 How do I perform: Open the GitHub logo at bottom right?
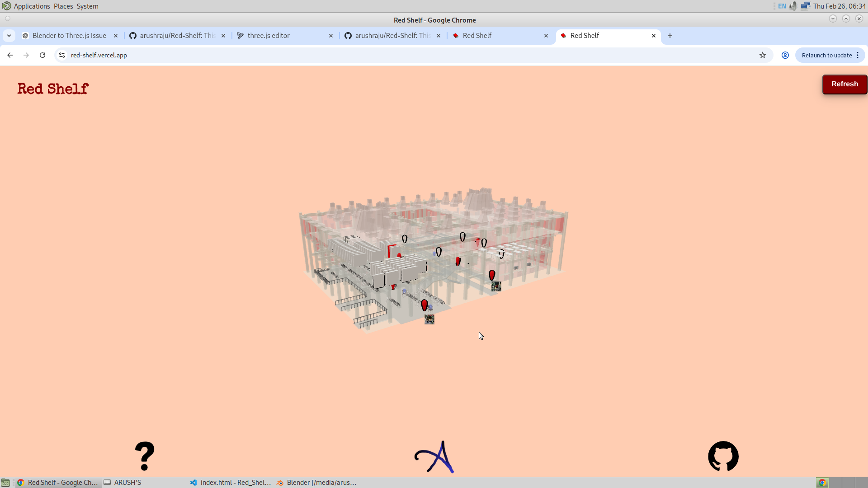point(723,456)
